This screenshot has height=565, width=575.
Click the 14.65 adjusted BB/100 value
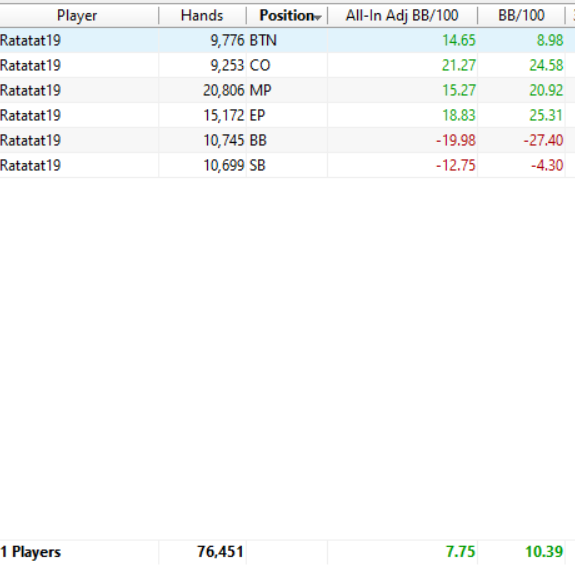(x=459, y=40)
